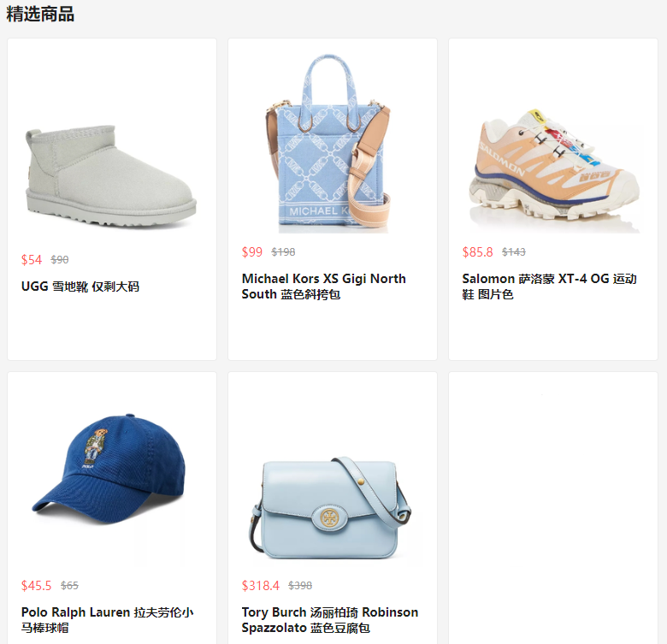Click the crossed-out $143 original price
Viewport: 667px width, 644px height.
pos(513,251)
